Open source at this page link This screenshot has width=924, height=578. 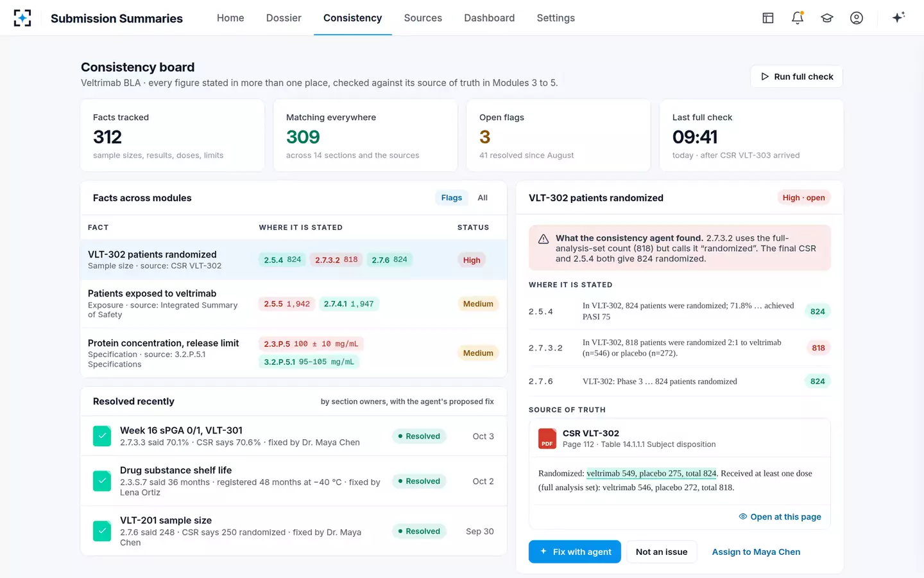tap(780, 517)
